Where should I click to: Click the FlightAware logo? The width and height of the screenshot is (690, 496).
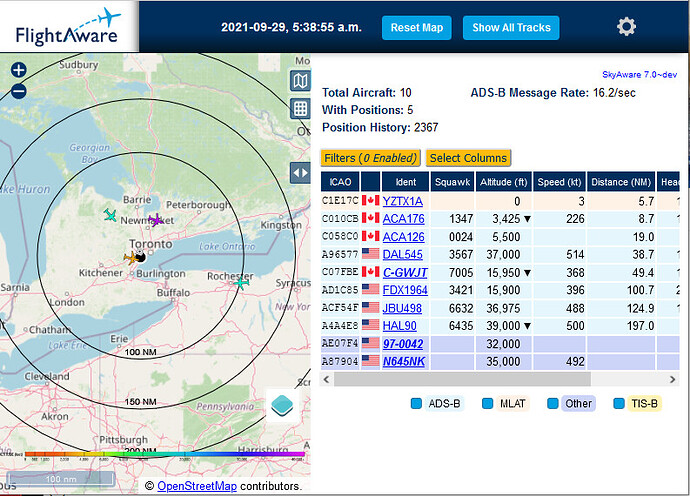[x=68, y=26]
